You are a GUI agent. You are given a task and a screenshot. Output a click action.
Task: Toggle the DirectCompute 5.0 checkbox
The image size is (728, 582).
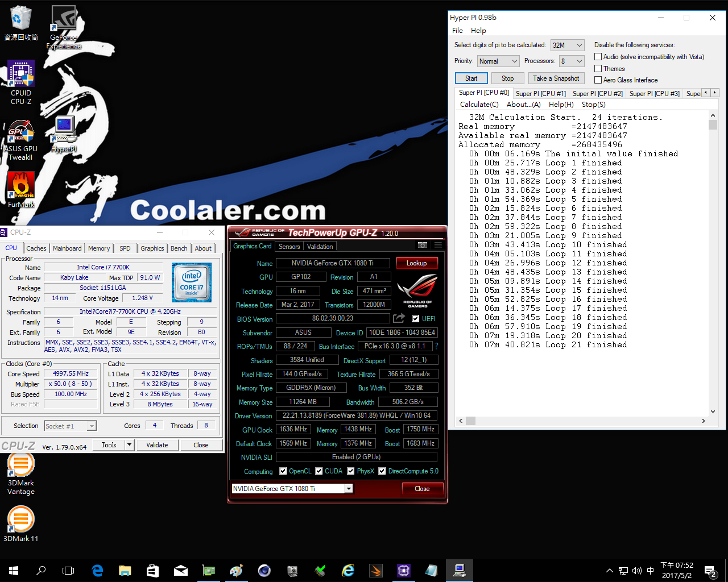point(382,471)
